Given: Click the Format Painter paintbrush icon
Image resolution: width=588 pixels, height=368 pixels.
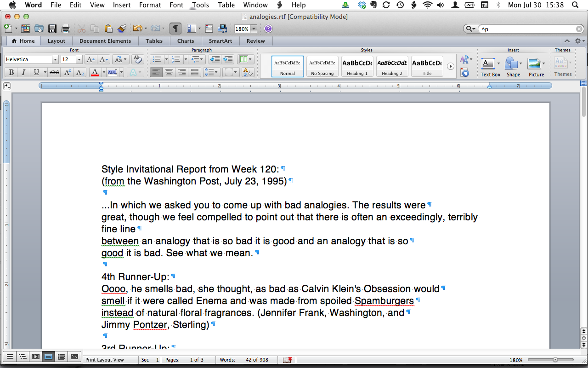Looking at the screenshot, I should point(121,29).
